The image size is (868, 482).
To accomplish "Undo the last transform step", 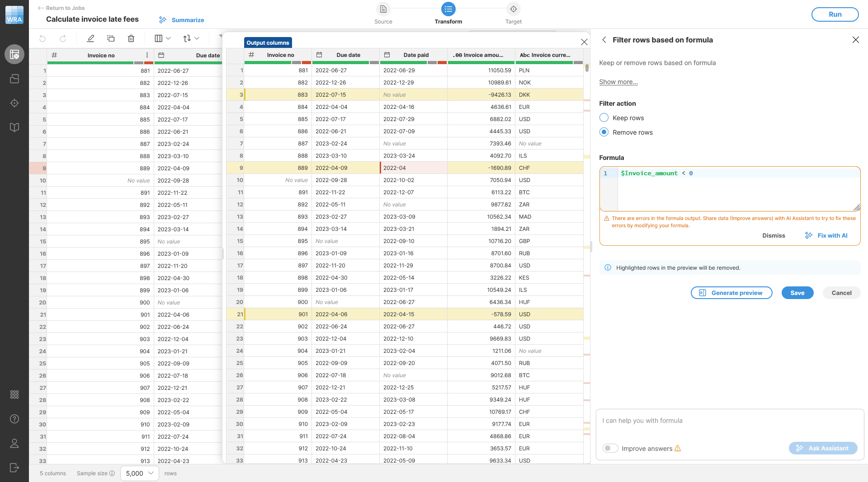I will [42, 38].
